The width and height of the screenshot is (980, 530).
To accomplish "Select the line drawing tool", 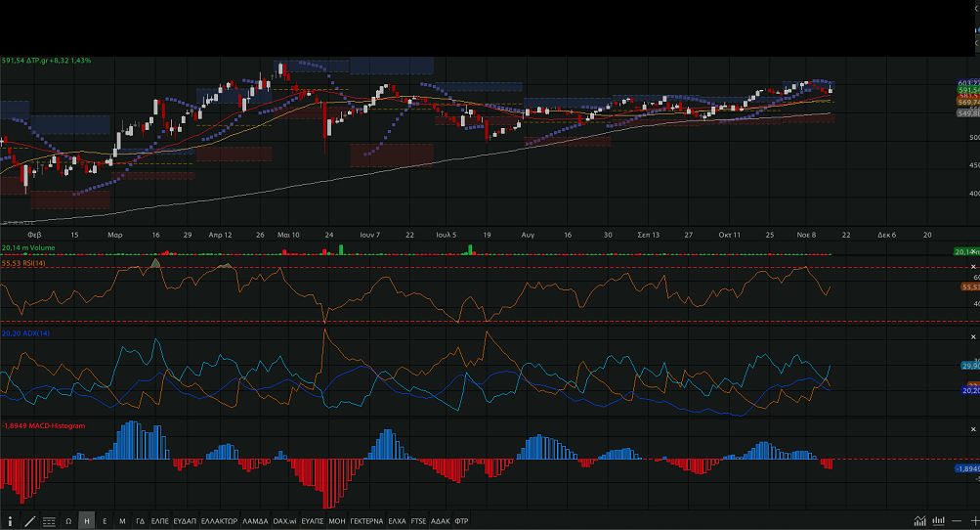I will tap(29, 521).
